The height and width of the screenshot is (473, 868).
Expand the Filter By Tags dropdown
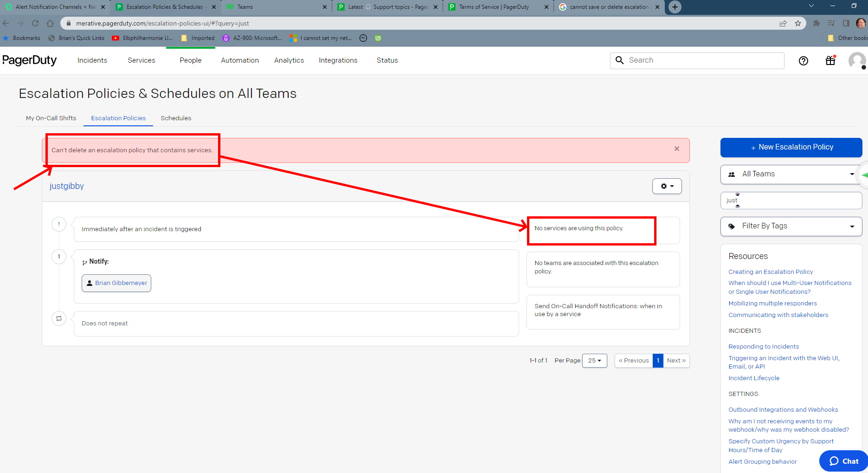point(791,226)
